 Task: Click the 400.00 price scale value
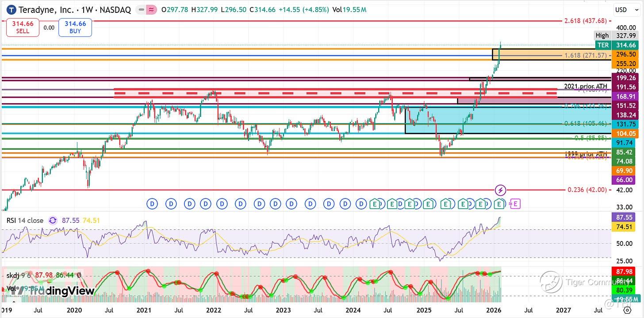[625, 27]
